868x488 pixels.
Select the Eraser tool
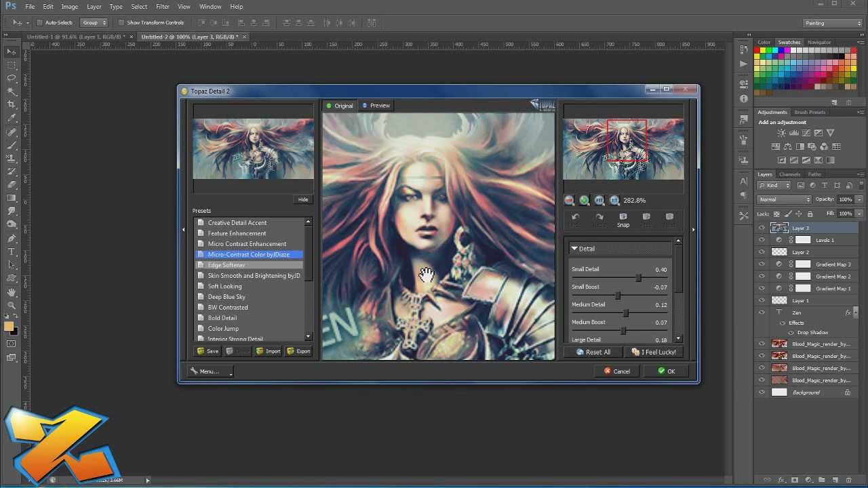(x=12, y=184)
